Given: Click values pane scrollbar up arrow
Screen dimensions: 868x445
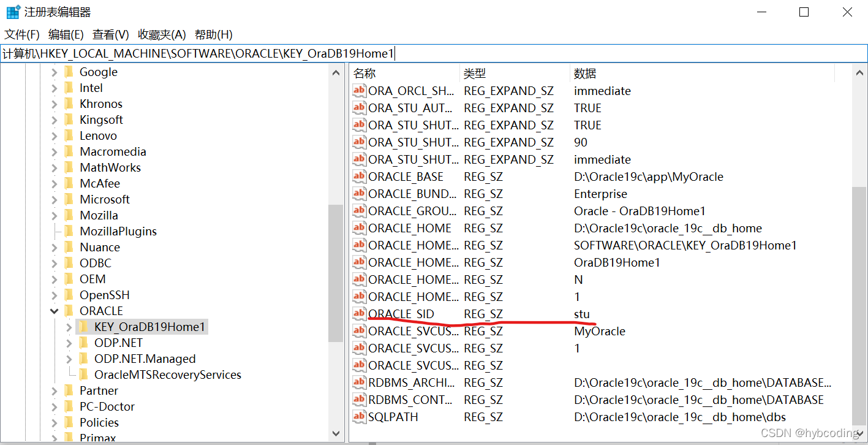Looking at the screenshot, I should pyautogui.click(x=859, y=73).
